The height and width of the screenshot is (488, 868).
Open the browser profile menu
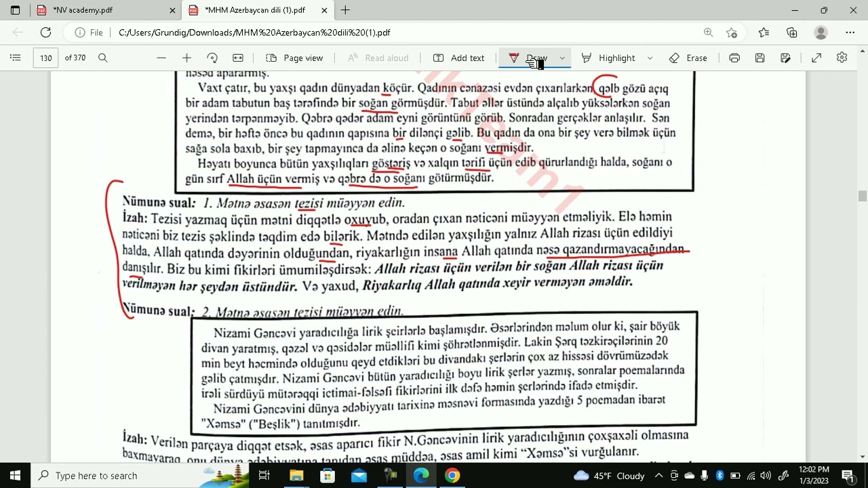click(821, 33)
